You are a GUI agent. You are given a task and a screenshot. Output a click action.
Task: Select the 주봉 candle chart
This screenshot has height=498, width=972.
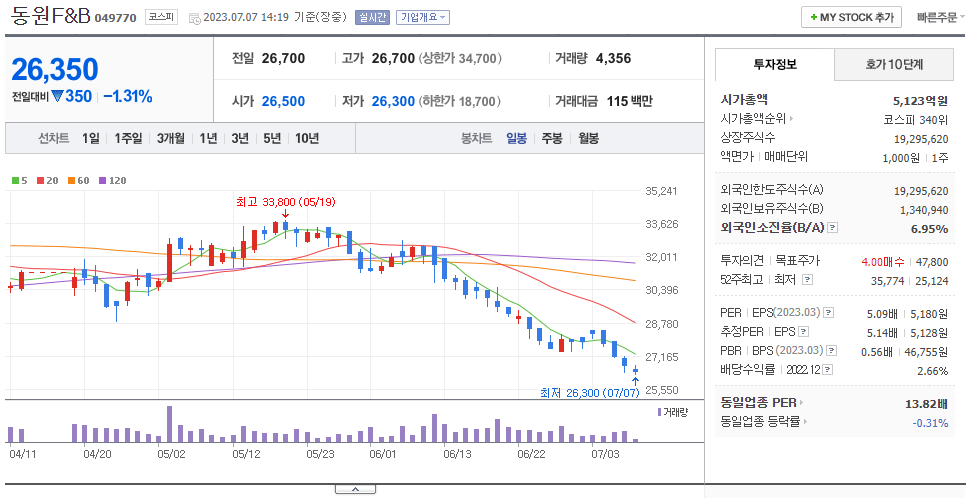coord(552,138)
